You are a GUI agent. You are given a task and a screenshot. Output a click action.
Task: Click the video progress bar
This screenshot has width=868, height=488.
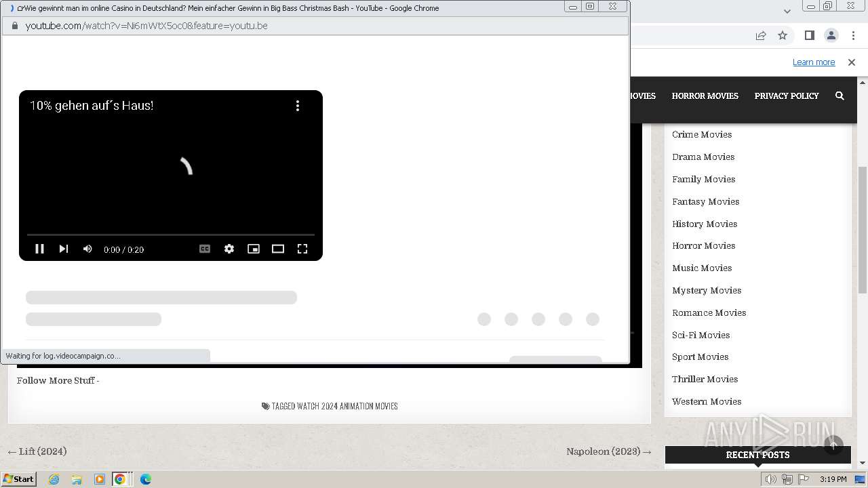click(x=171, y=235)
